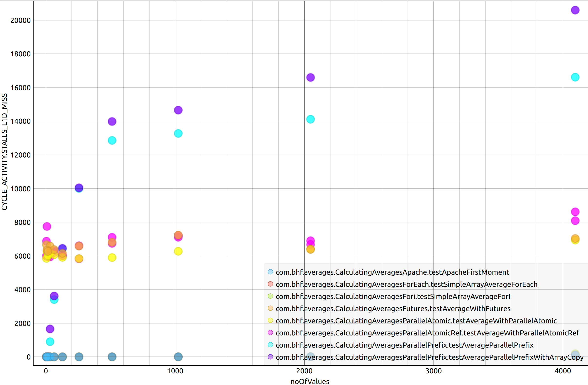Click the cyan point near 16600 at far right
This screenshot has width=588, height=385.
(x=575, y=77)
